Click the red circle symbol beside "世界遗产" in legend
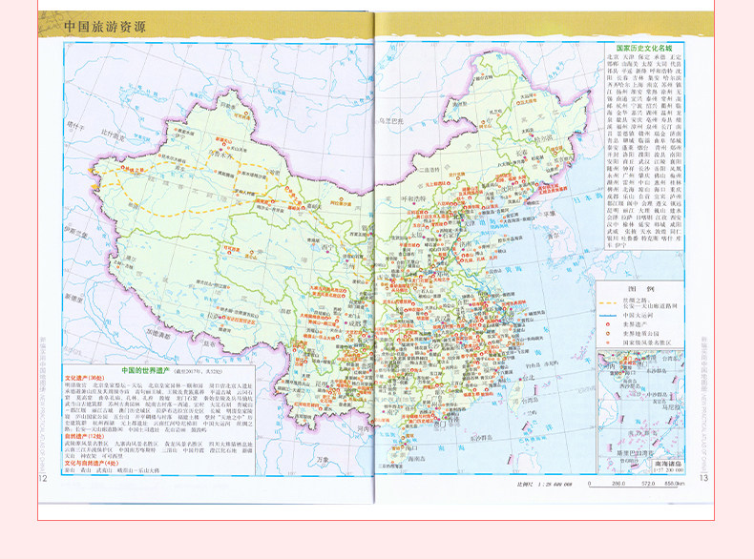The width and height of the screenshot is (754, 560). [608, 324]
